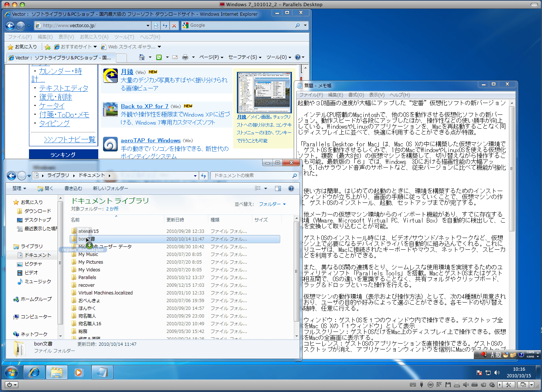Open Windows Explorer from the taskbar

pos(56,373)
